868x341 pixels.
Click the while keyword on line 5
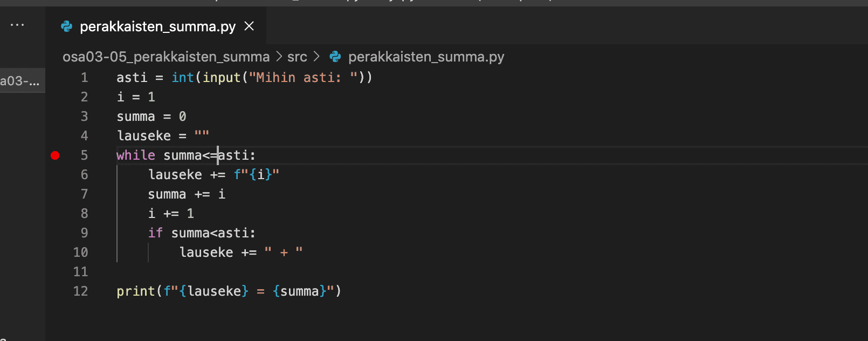[x=135, y=155]
